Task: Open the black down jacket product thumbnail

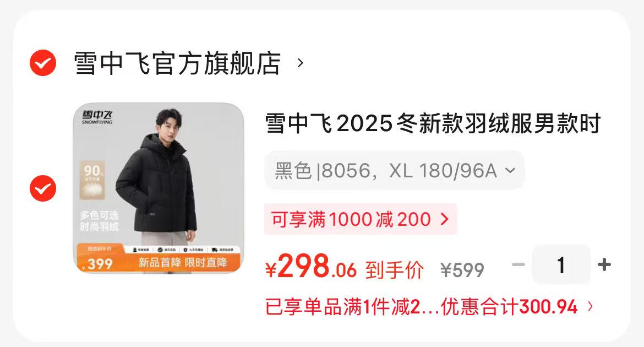Action: coord(159,188)
